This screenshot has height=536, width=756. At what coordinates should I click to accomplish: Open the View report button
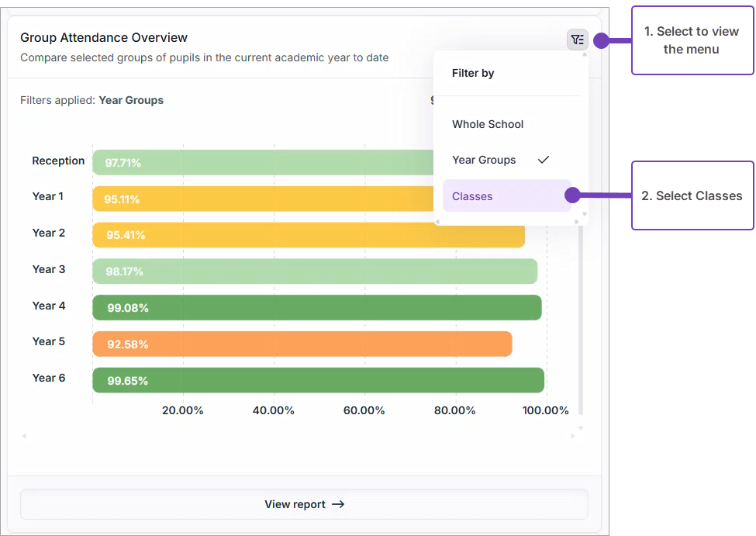pyautogui.click(x=304, y=504)
